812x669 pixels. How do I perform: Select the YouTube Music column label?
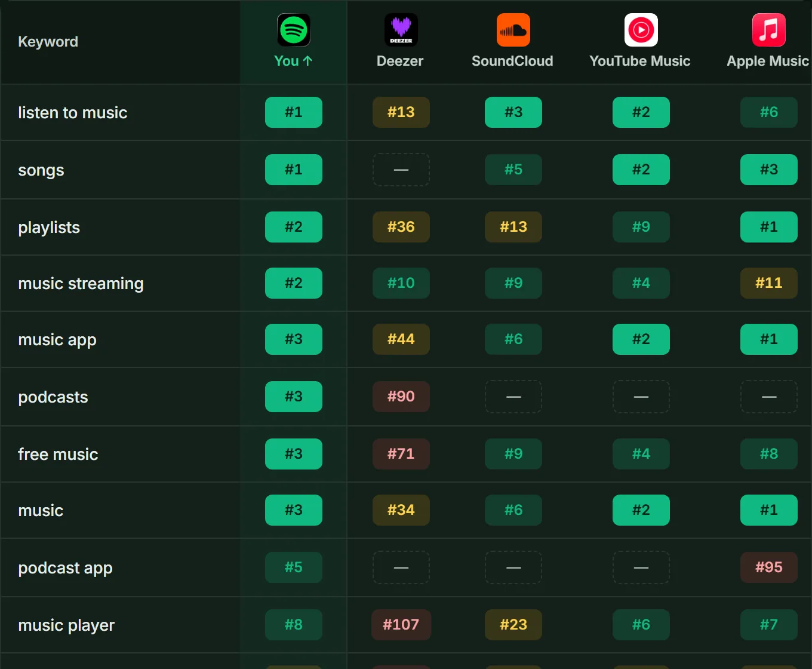click(640, 61)
